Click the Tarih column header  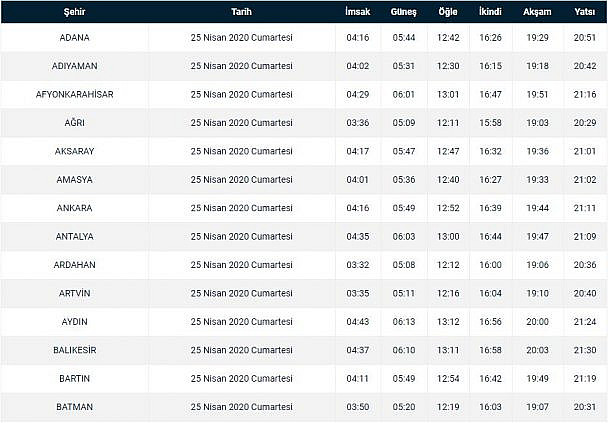241,11
